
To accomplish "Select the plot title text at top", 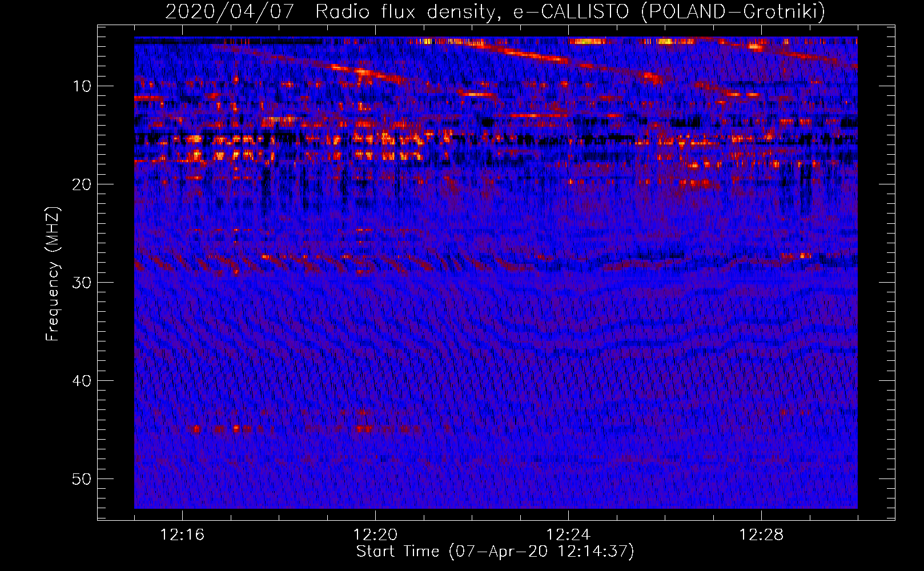I will (x=495, y=11).
